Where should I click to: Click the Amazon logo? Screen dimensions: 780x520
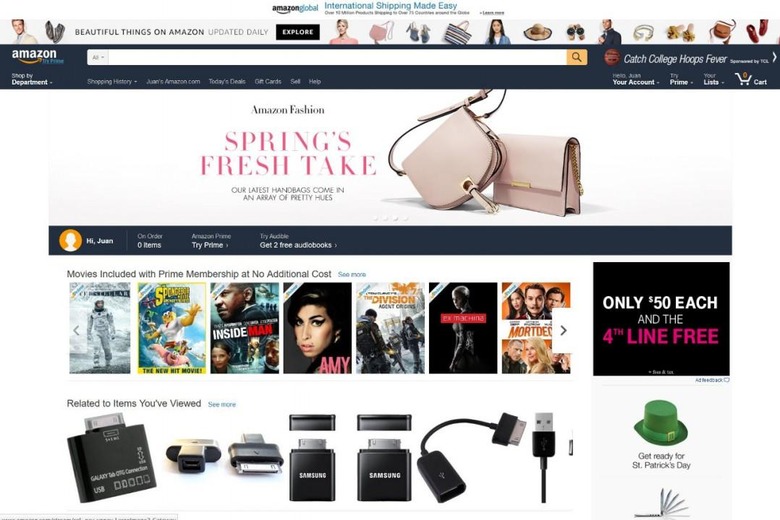[x=35, y=56]
